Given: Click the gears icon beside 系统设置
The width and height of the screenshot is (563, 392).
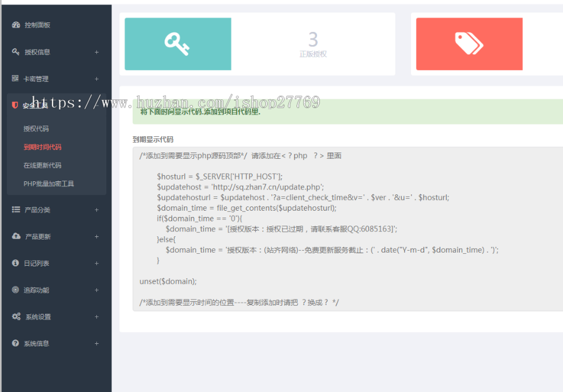Looking at the screenshot, I should click(16, 317).
